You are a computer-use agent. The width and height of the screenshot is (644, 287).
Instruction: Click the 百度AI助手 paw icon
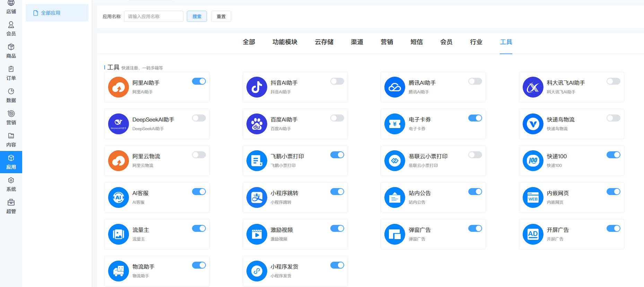click(257, 124)
